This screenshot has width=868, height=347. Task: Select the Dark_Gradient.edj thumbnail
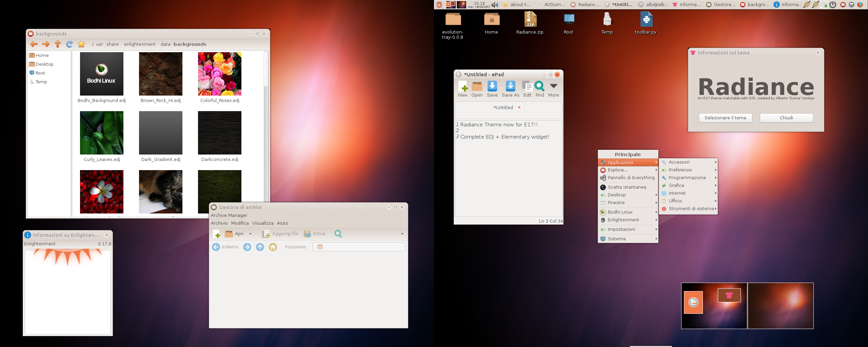click(x=161, y=133)
